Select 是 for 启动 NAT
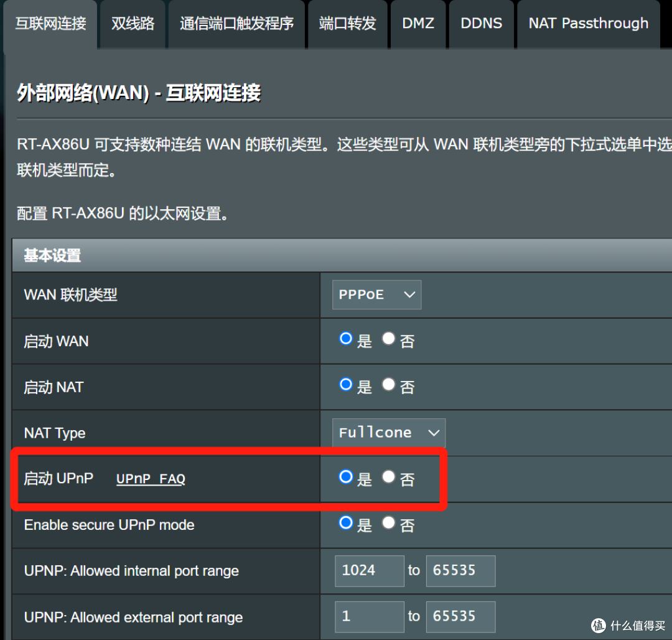This screenshot has width=672, height=640. click(345, 385)
